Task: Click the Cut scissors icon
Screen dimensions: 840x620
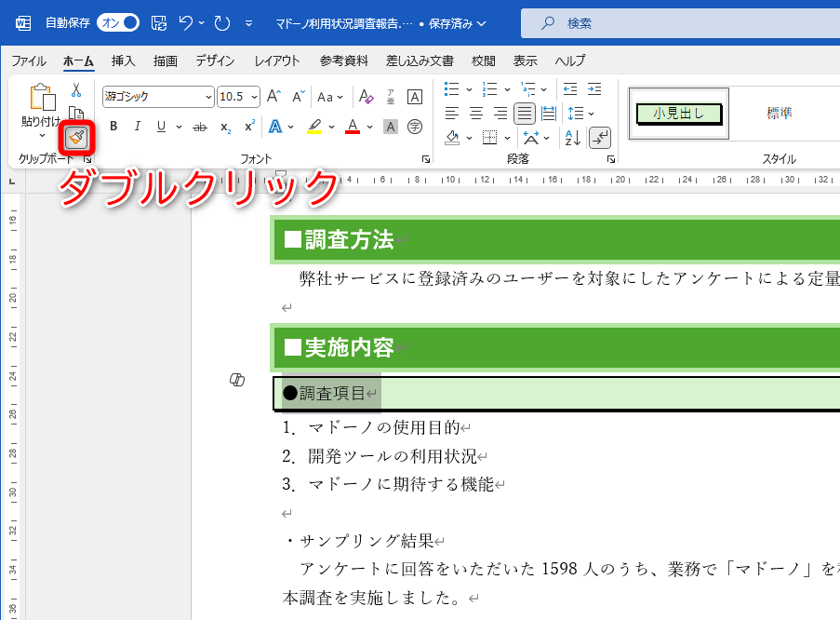Action: (x=76, y=89)
